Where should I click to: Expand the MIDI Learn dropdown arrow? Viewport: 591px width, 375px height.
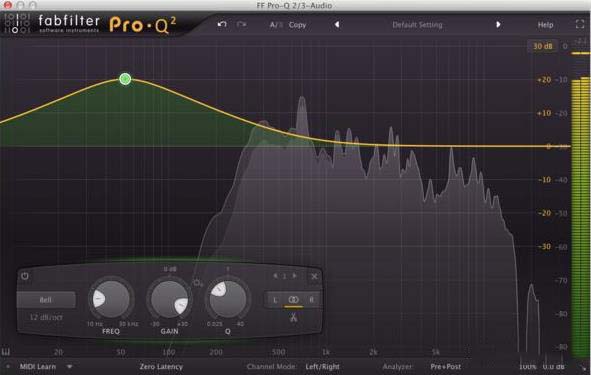pyautogui.click(x=69, y=366)
